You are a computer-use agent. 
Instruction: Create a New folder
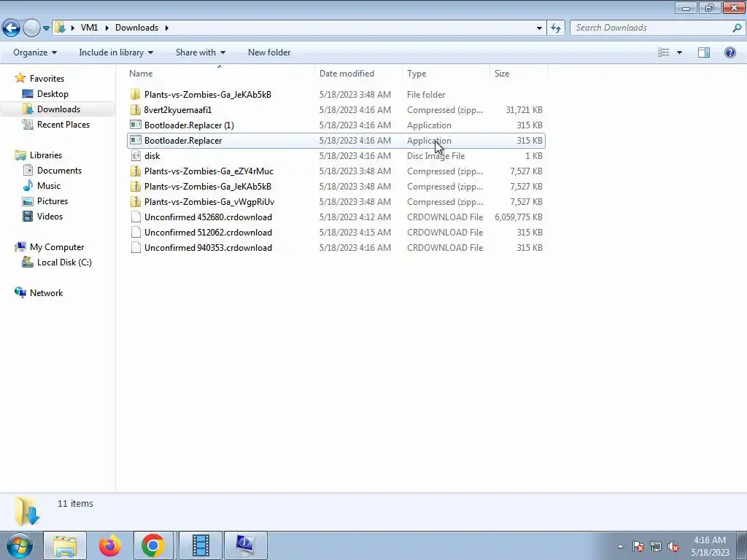click(x=269, y=52)
